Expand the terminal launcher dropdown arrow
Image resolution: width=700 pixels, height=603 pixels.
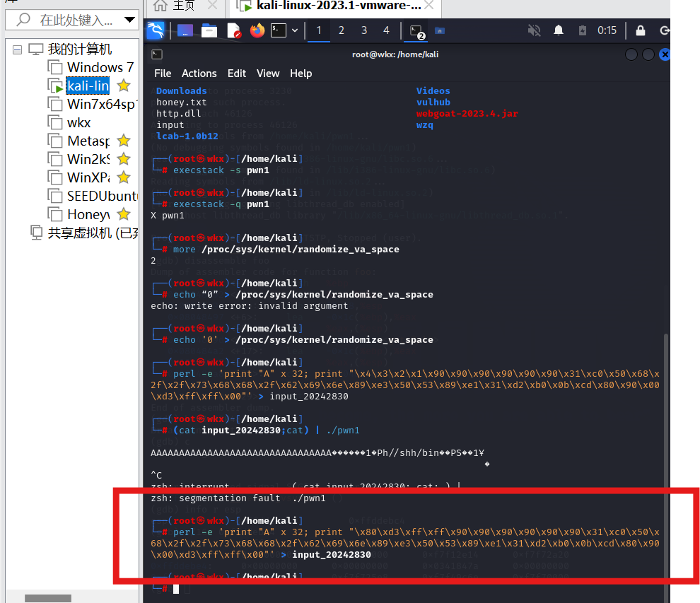[x=295, y=30]
